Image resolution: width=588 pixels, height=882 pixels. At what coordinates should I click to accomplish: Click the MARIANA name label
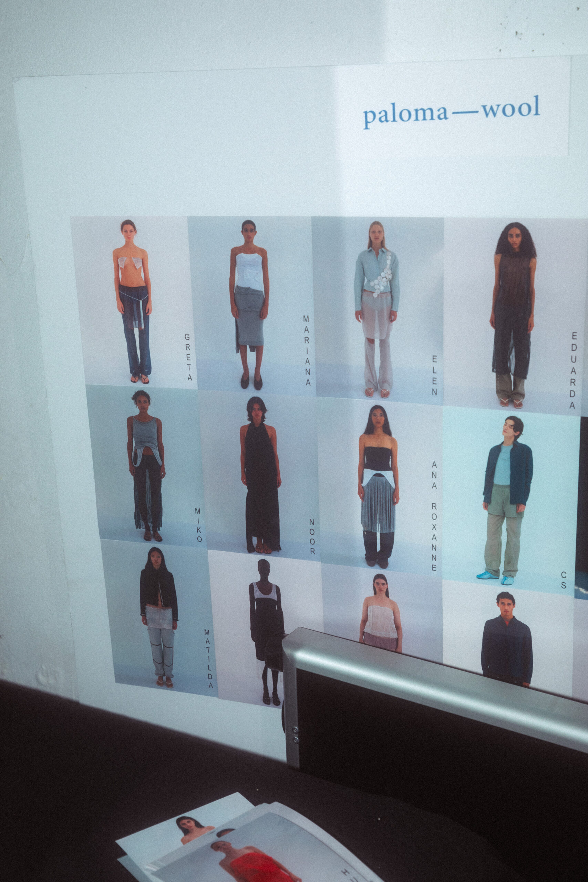(307, 350)
